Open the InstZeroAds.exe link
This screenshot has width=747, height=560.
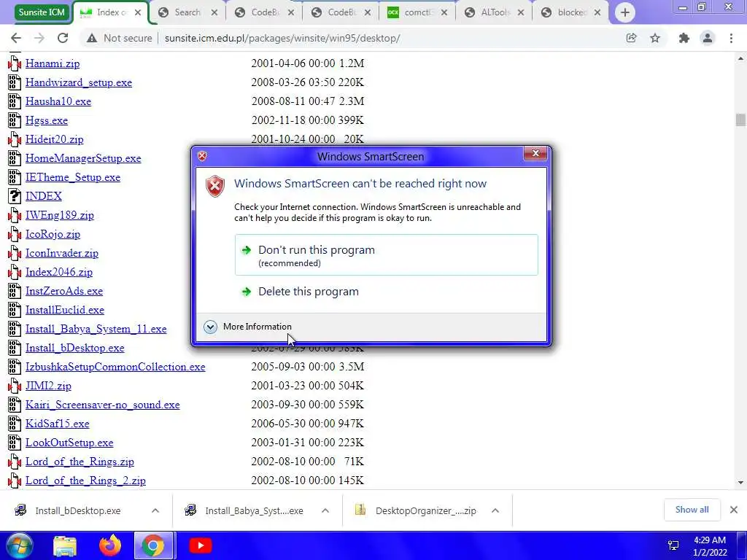click(x=64, y=291)
